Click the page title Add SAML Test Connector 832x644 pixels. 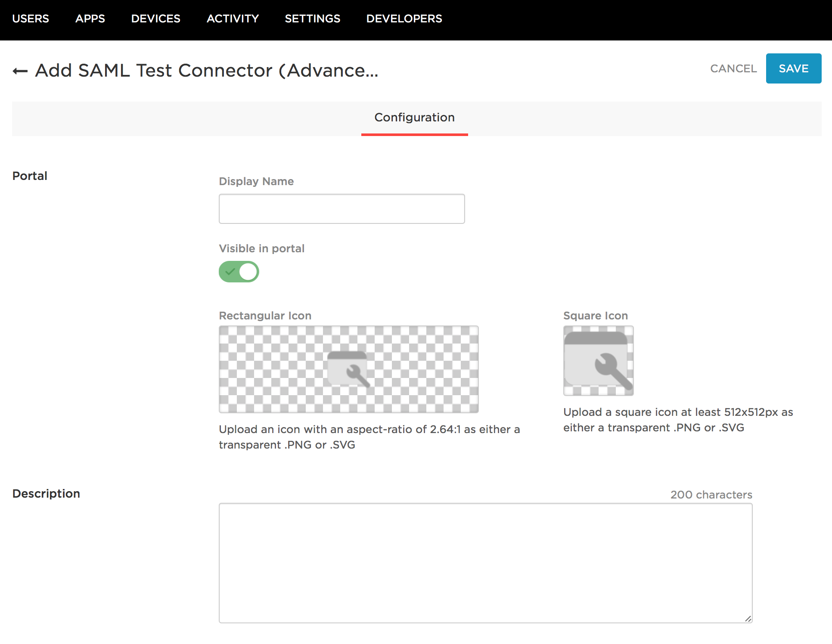[207, 70]
